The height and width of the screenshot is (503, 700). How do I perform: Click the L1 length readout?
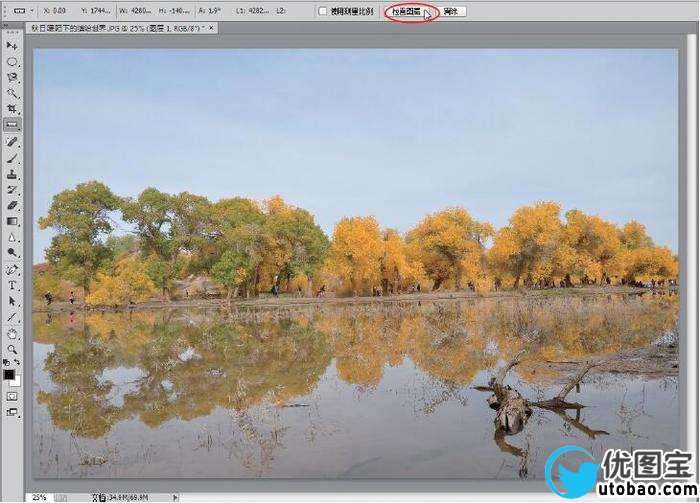252,11
